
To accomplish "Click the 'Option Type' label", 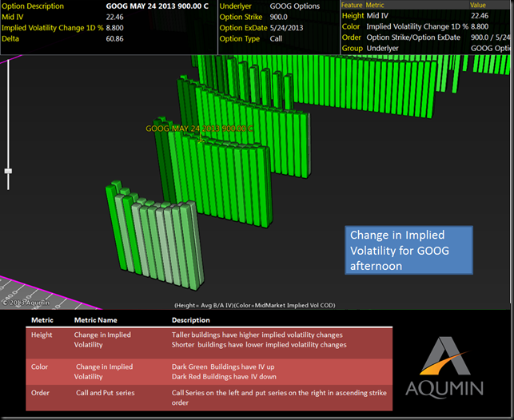I will pyautogui.click(x=239, y=38).
